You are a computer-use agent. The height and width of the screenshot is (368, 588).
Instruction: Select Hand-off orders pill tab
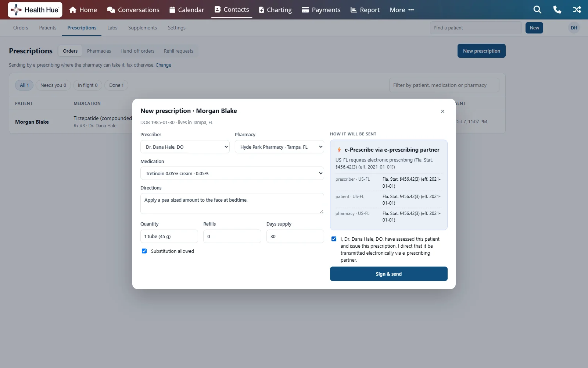tap(137, 51)
